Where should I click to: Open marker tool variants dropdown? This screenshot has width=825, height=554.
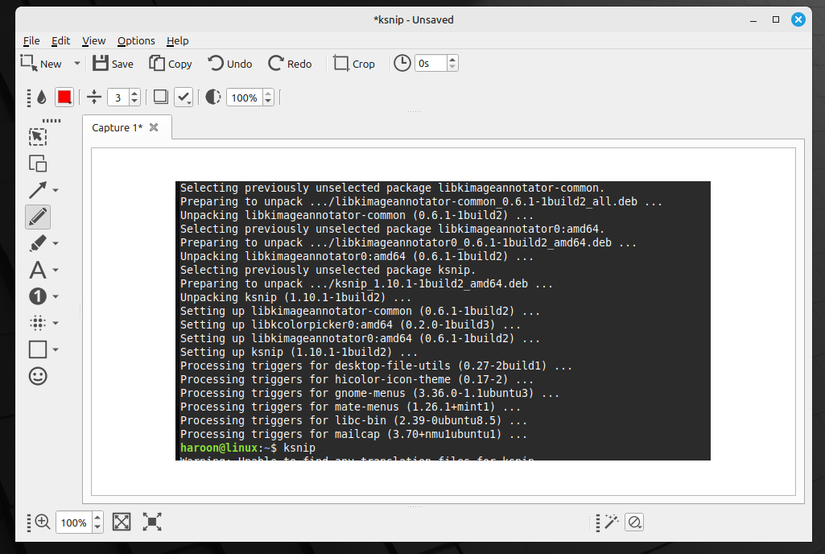coord(55,244)
